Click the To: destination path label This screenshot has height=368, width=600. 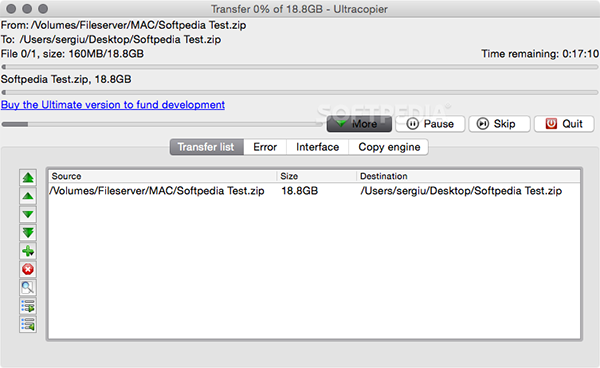pyautogui.click(x=111, y=39)
